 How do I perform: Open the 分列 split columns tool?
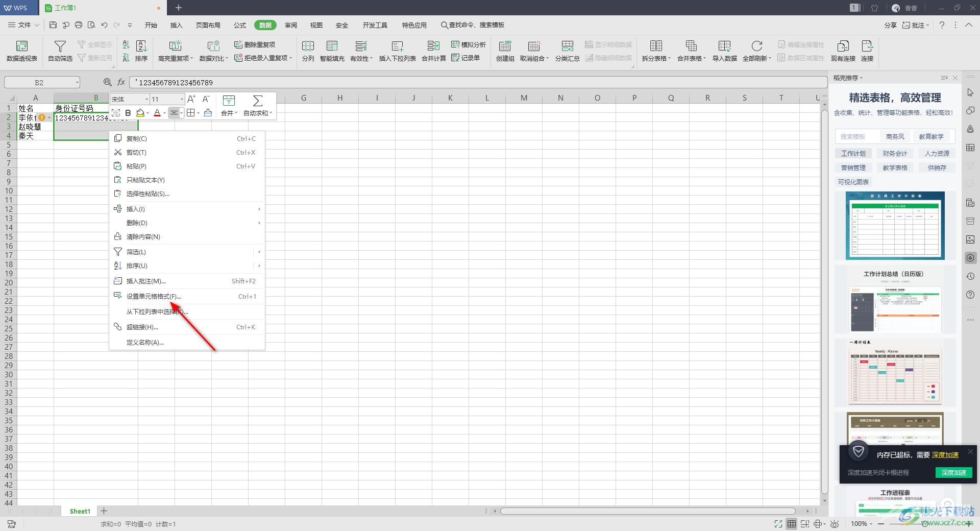pos(308,51)
